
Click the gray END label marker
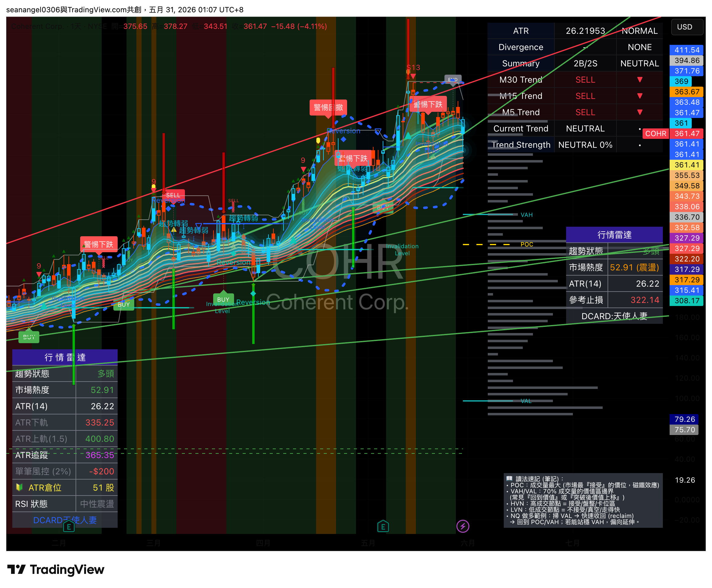[x=453, y=80]
